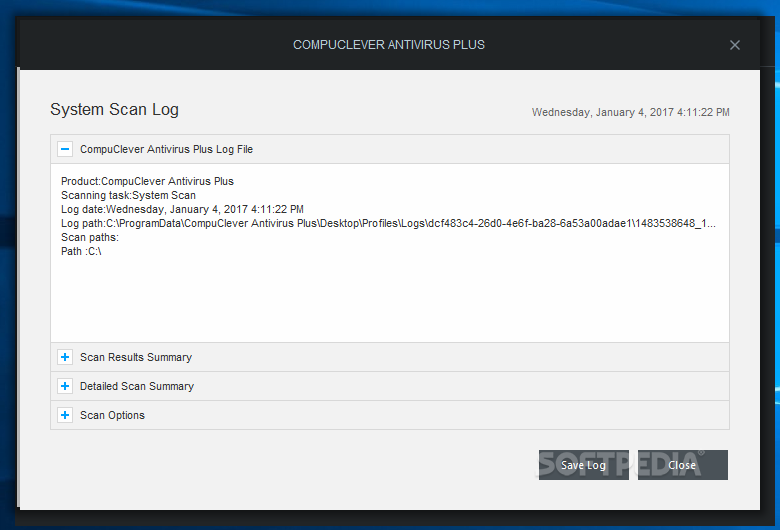Click the 'System Scan Log' heading
The width and height of the screenshot is (780, 530).
(x=114, y=109)
